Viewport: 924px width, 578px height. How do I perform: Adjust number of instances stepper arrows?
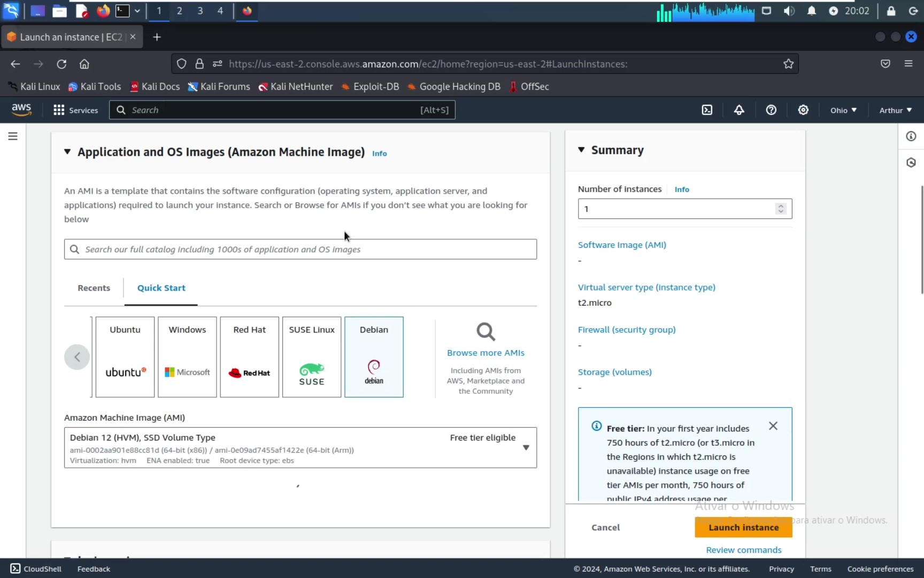coord(781,209)
